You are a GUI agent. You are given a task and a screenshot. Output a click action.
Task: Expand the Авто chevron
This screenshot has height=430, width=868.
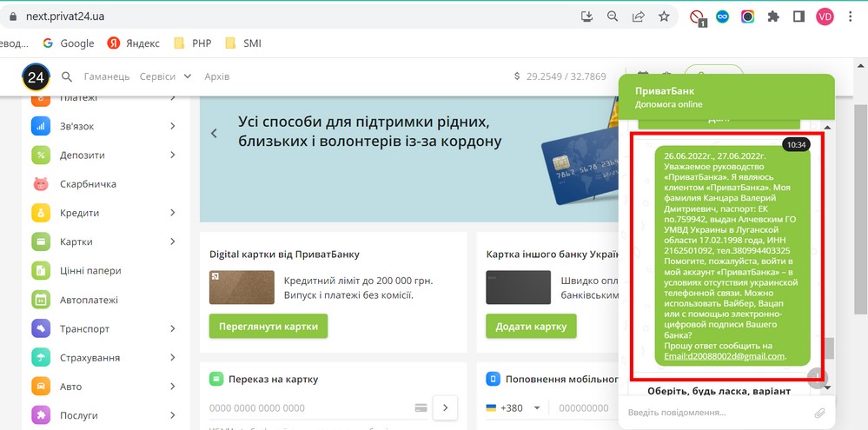tap(173, 387)
